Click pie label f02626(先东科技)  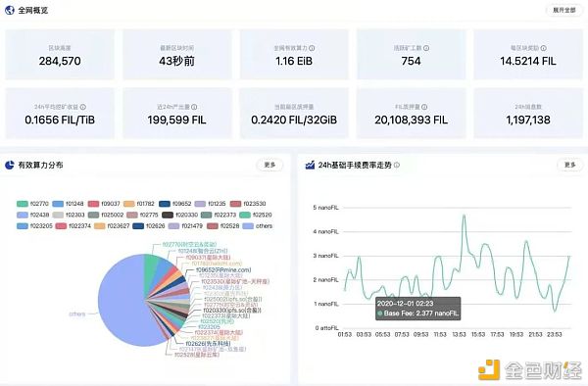(x=209, y=343)
